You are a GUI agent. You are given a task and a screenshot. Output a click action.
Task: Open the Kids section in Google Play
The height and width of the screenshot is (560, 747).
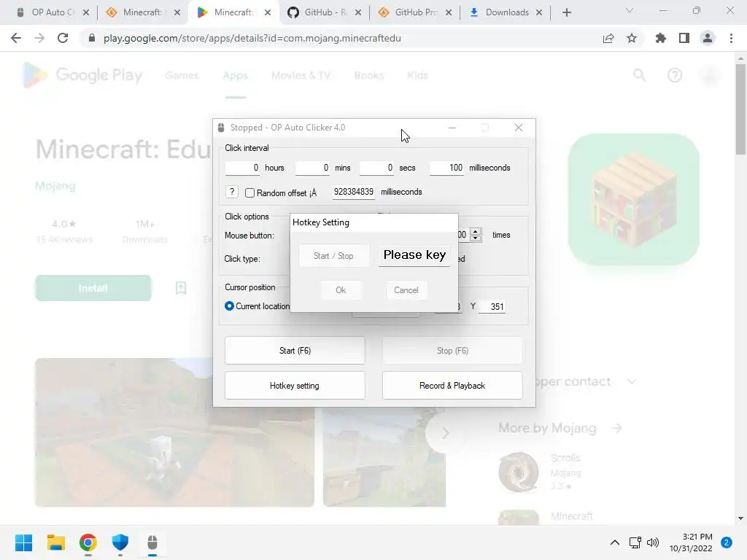pos(418,75)
